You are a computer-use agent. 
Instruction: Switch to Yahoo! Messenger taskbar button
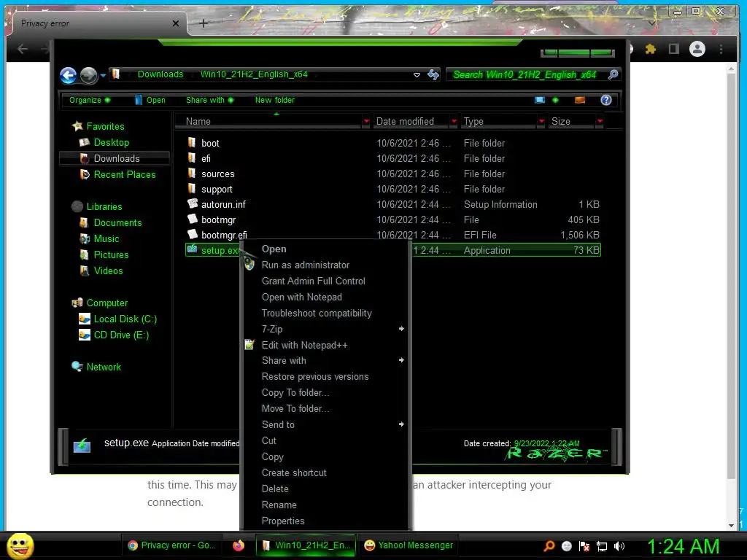click(409, 545)
